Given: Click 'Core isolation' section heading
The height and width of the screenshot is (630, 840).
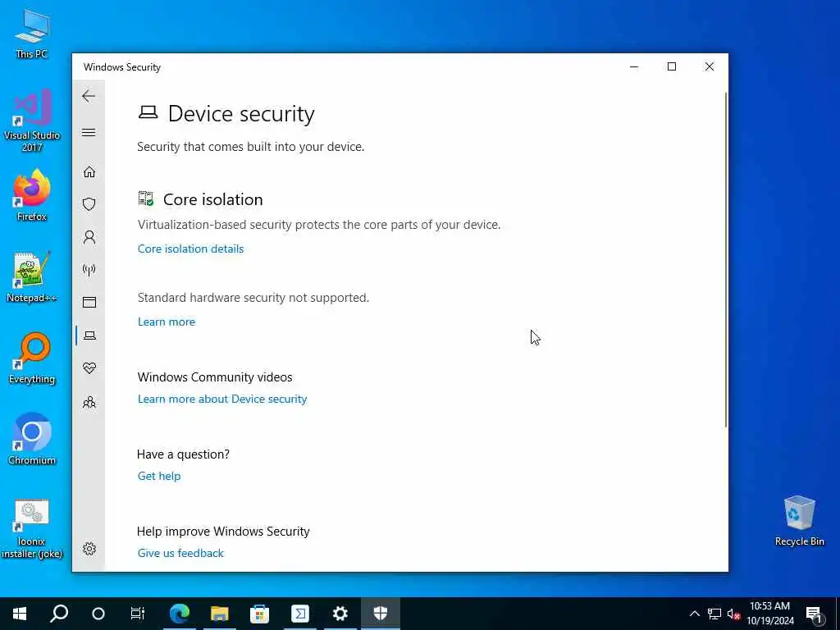Looking at the screenshot, I should [x=213, y=199].
